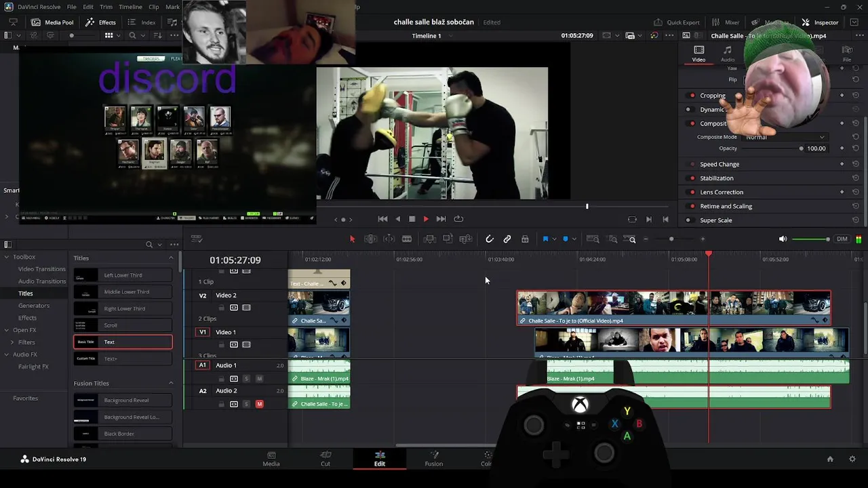The height and width of the screenshot is (488, 868).
Task: Click the Overwrite Clip toolbar icon
Action: point(448,239)
